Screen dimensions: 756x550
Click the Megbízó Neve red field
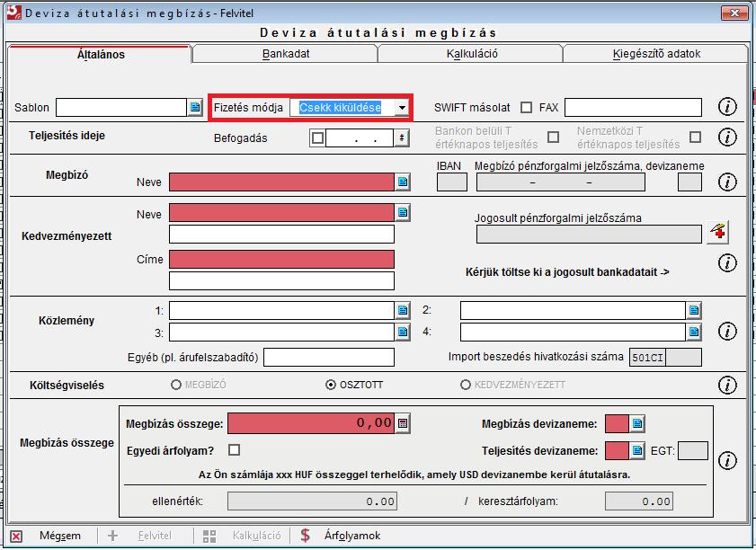point(281,182)
